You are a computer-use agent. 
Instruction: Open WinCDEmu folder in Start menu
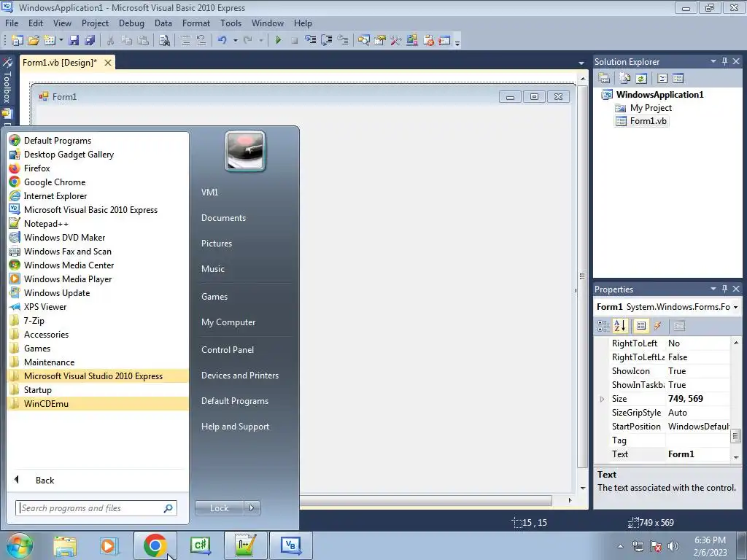pyautogui.click(x=98, y=404)
